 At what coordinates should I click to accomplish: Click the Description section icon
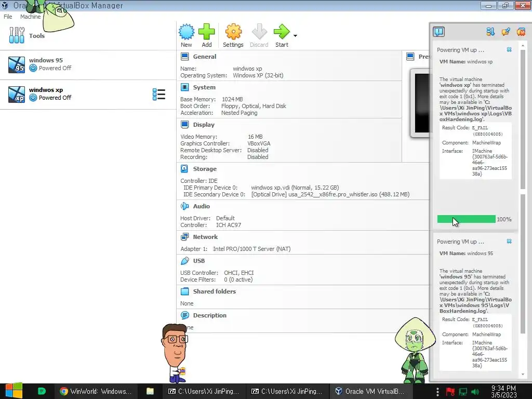coord(184,315)
